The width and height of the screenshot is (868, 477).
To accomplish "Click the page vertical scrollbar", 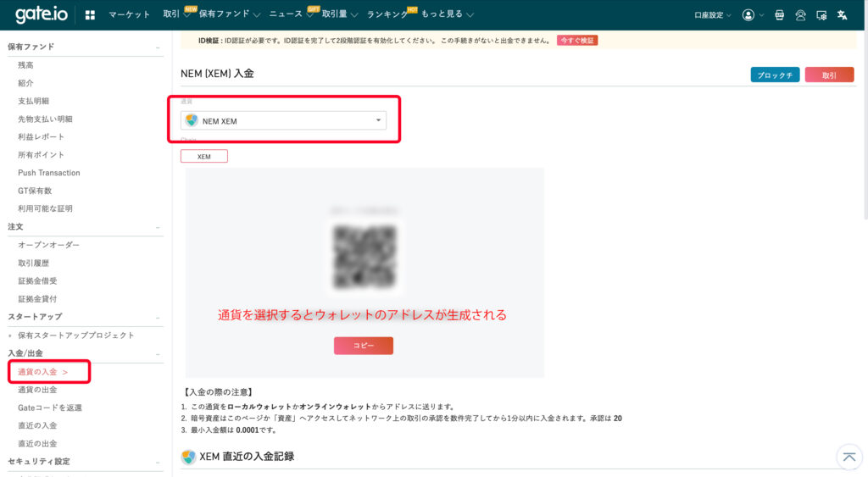I will (x=865, y=127).
